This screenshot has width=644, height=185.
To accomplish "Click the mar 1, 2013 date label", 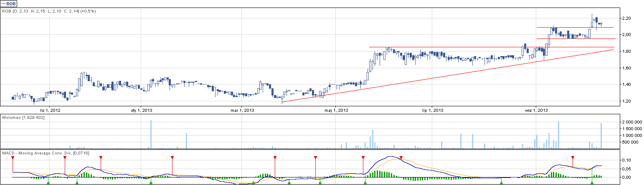I will click(243, 110).
